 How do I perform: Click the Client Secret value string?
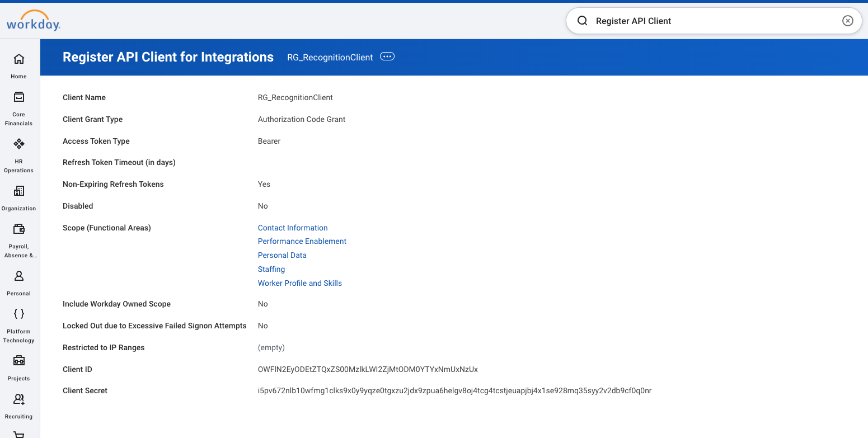point(454,390)
